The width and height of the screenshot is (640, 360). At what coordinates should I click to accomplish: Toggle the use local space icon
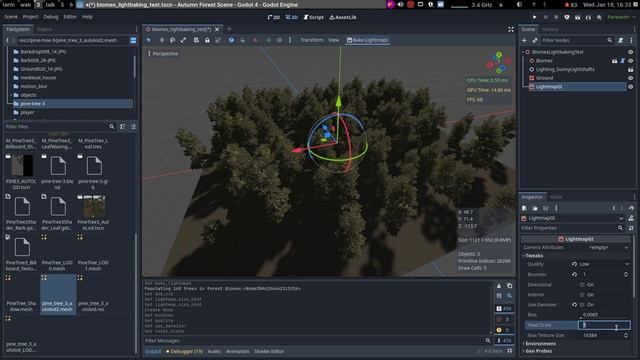(231, 40)
